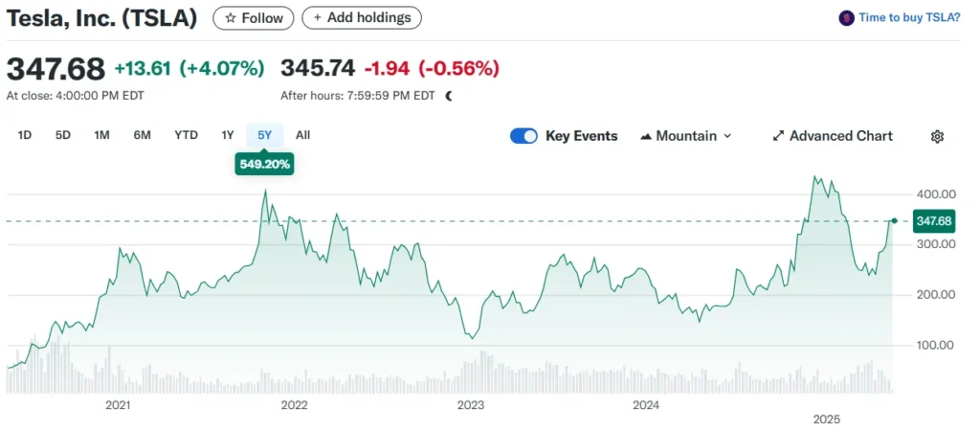Click the 2022 label on the time axis
Image resolution: width=980 pixels, height=432 pixels.
[294, 406]
